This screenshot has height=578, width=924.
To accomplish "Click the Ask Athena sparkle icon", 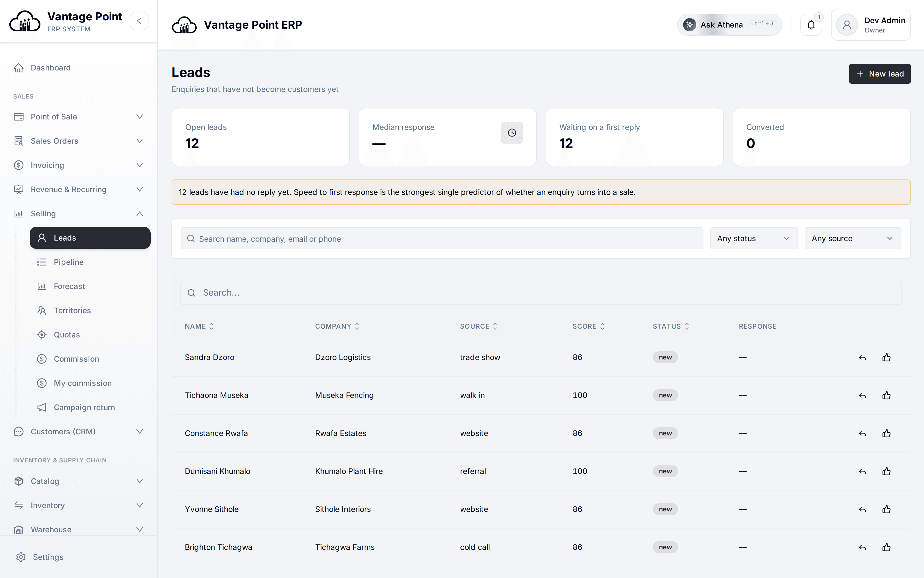I will [x=689, y=25].
